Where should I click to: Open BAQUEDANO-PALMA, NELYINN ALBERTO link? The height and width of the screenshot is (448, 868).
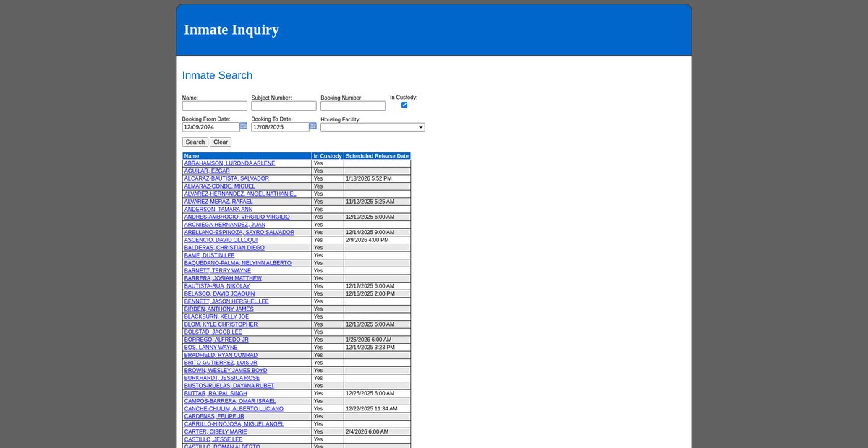pos(238,263)
